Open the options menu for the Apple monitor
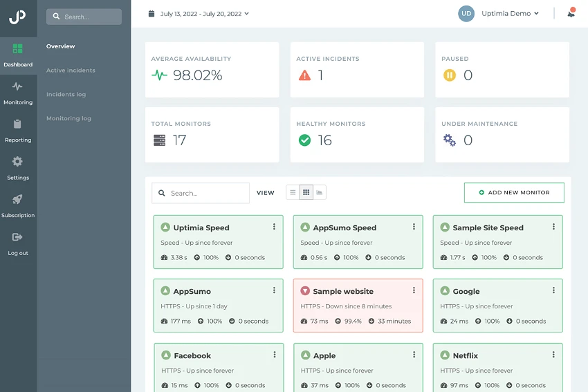 (x=414, y=355)
